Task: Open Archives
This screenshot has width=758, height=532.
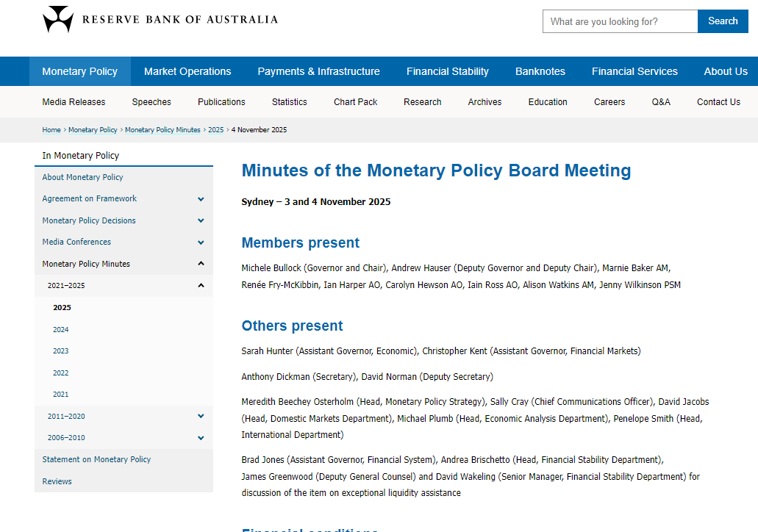Action: (x=485, y=102)
